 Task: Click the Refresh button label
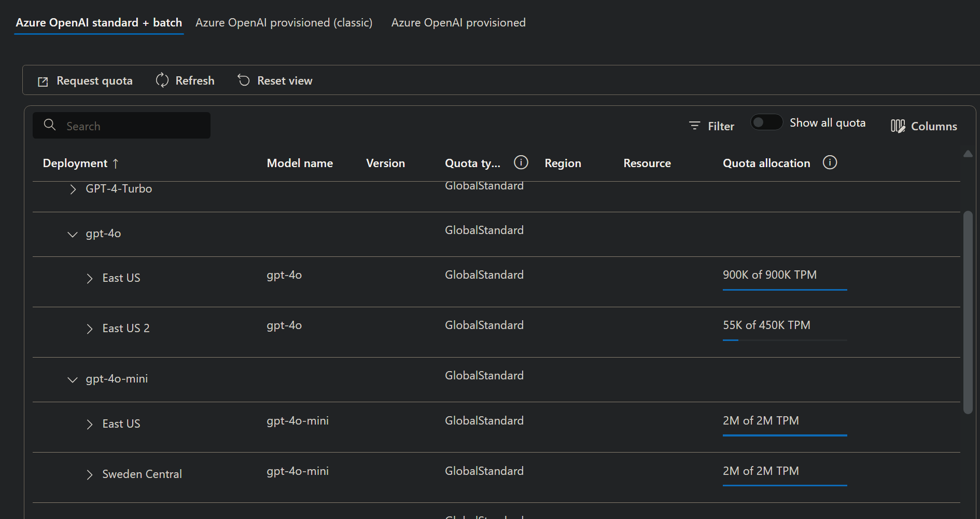pyautogui.click(x=195, y=80)
